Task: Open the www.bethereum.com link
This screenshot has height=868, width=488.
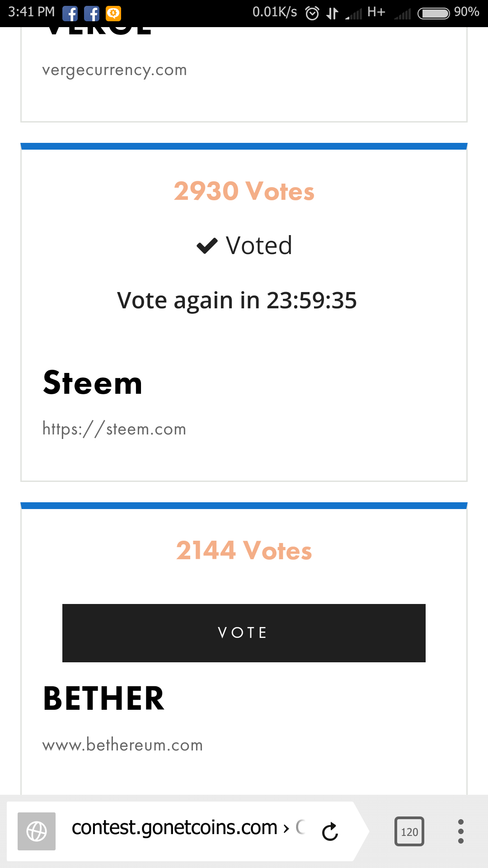Action: pos(122,745)
